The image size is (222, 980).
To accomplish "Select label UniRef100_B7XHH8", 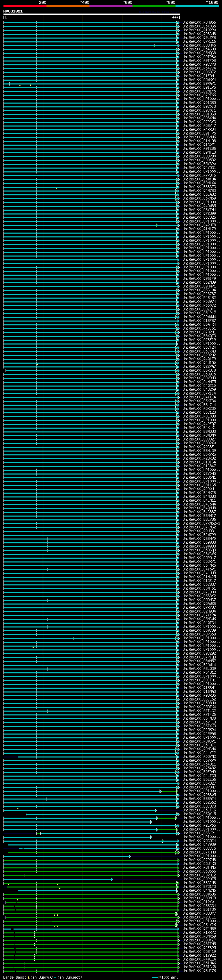I will click(199, 852).
